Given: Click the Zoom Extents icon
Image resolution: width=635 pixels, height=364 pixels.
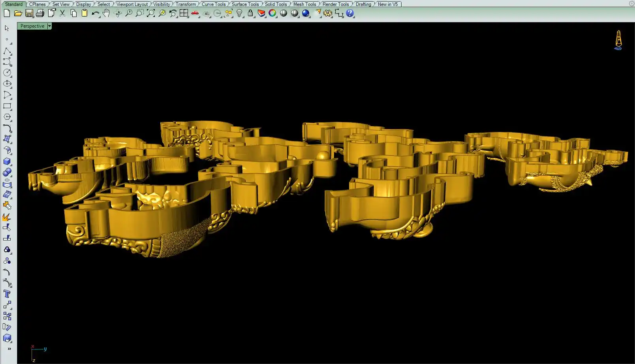Looking at the screenshot, I should [x=151, y=13].
